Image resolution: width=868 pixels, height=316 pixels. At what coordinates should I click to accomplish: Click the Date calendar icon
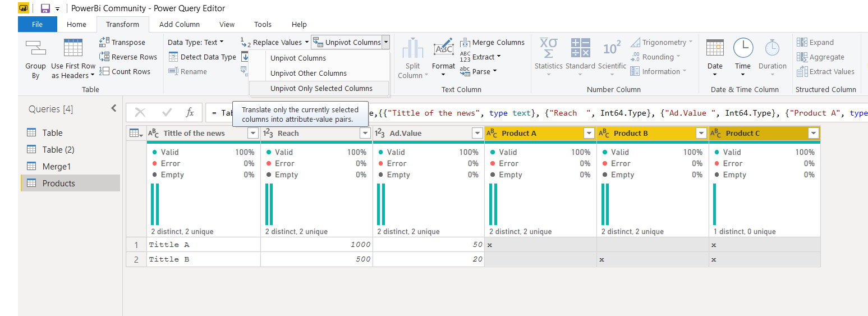[x=715, y=48]
